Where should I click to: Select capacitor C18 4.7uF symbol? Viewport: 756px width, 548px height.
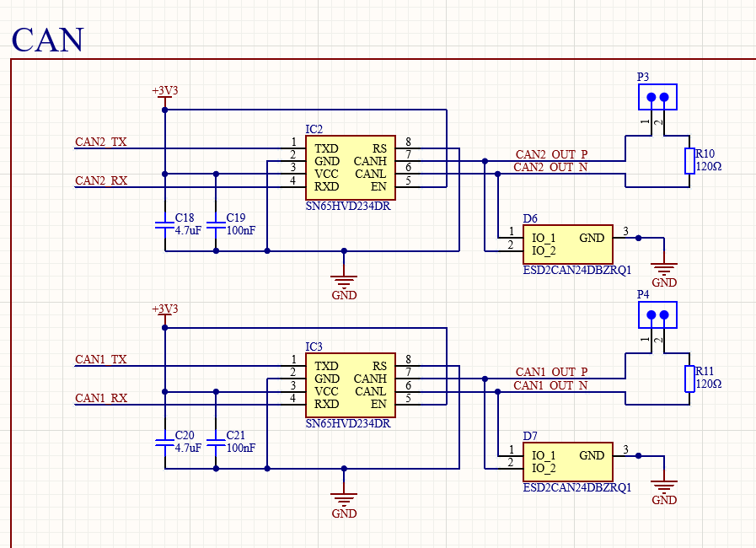point(164,224)
